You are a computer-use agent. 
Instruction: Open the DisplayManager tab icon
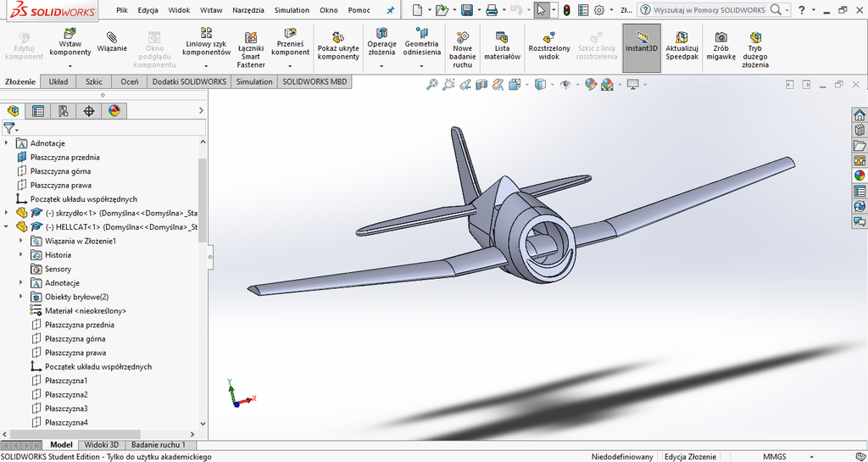pyautogui.click(x=114, y=111)
